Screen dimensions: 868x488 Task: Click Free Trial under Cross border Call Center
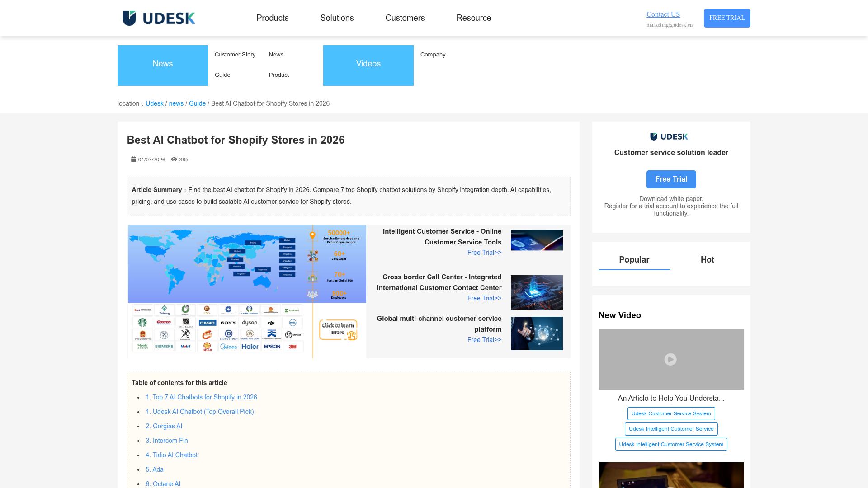(484, 298)
